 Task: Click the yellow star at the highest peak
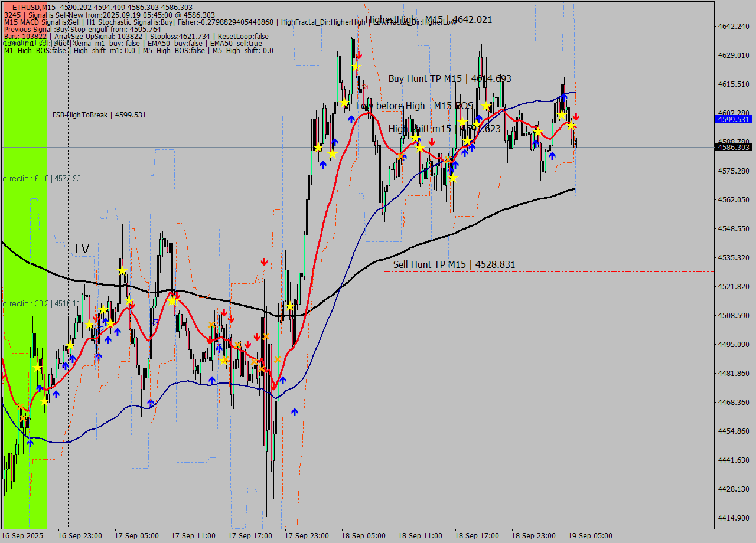pos(356,67)
